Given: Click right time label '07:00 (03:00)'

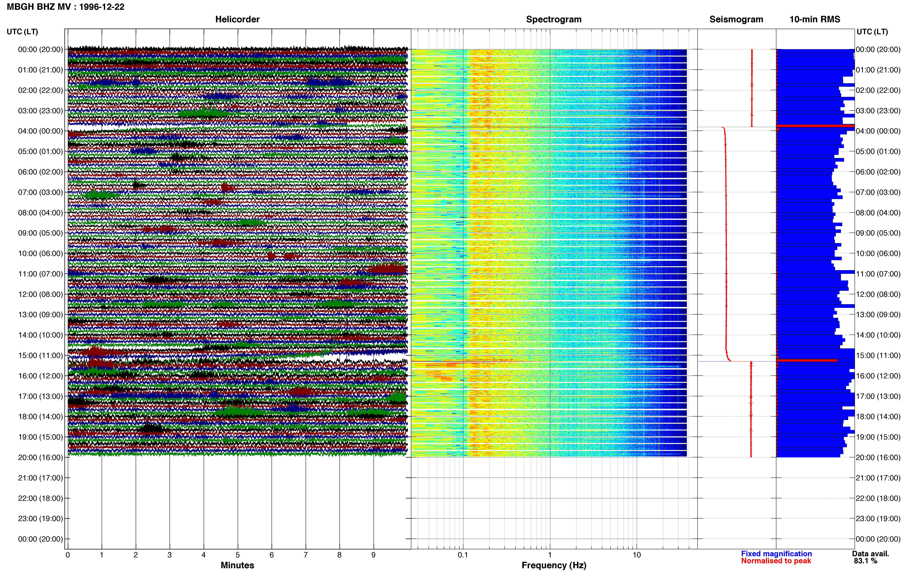Looking at the screenshot, I should coord(878,192).
